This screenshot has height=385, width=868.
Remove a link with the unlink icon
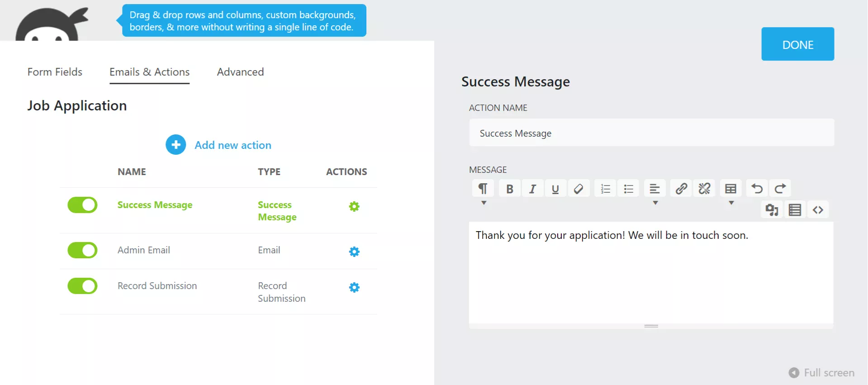click(704, 188)
